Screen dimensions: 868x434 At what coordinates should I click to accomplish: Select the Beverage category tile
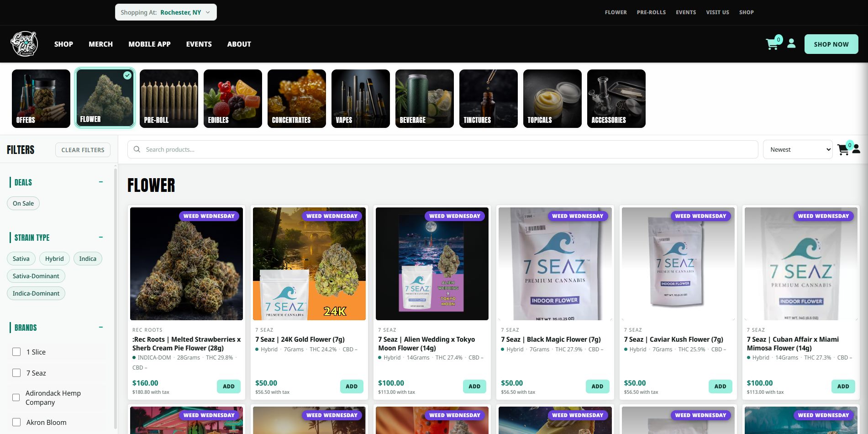coord(425,99)
